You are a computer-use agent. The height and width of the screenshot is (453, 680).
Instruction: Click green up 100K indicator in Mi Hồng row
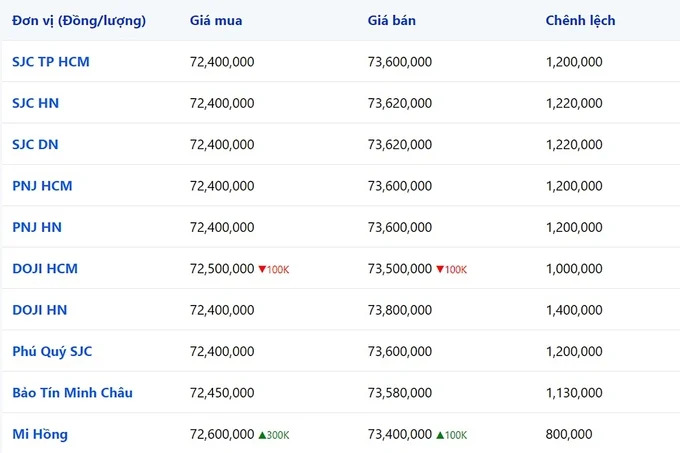tap(451, 435)
